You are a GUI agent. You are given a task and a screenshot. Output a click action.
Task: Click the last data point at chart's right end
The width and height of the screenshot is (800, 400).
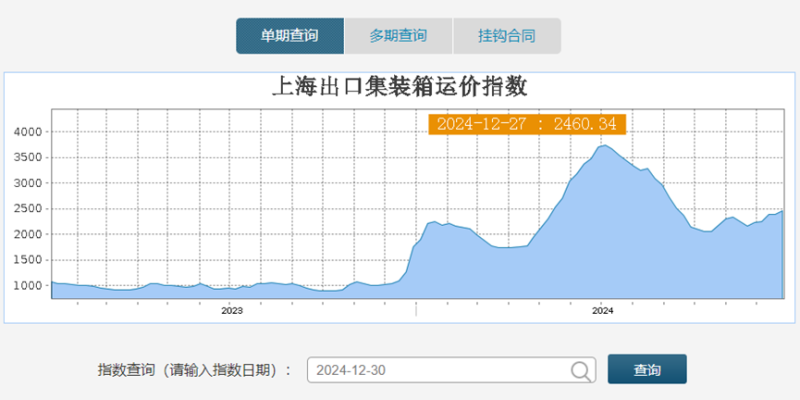pos(782,211)
